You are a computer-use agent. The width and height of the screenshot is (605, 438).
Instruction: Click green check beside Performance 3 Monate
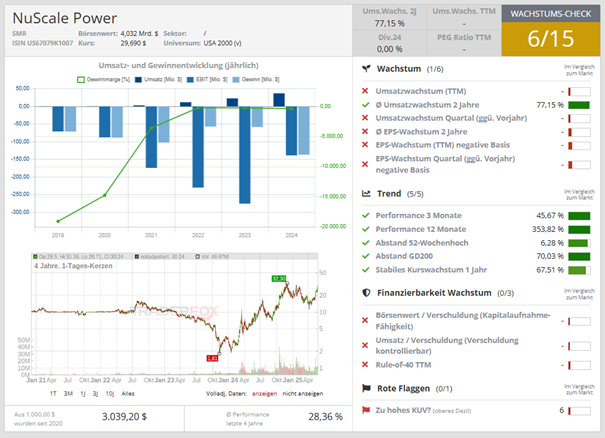click(366, 215)
